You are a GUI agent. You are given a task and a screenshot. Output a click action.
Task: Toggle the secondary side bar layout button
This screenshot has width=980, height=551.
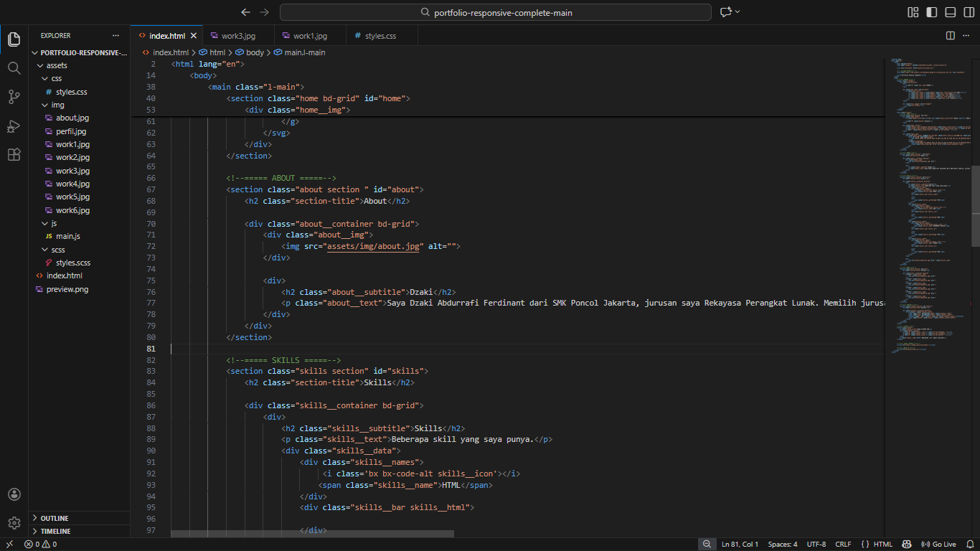969,12
